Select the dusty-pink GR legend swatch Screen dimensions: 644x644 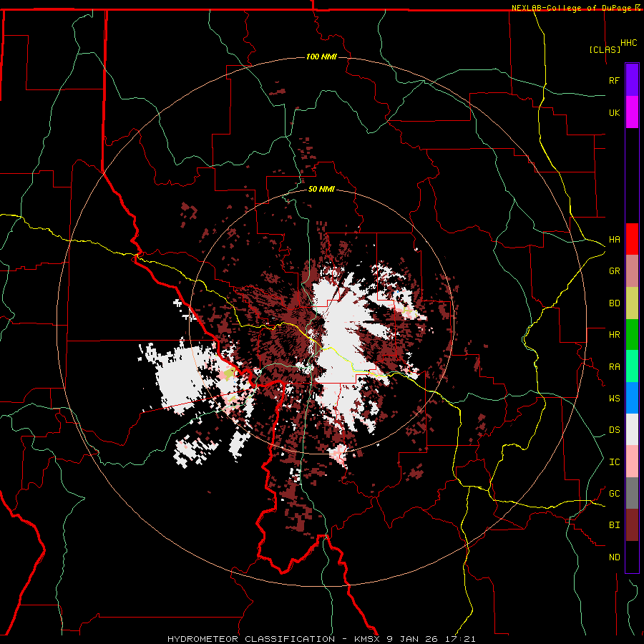click(632, 271)
